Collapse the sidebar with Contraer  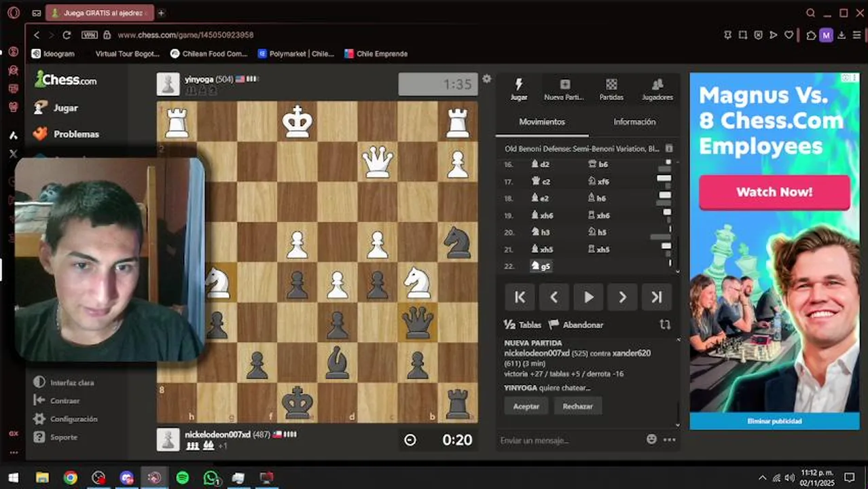[x=58, y=401]
